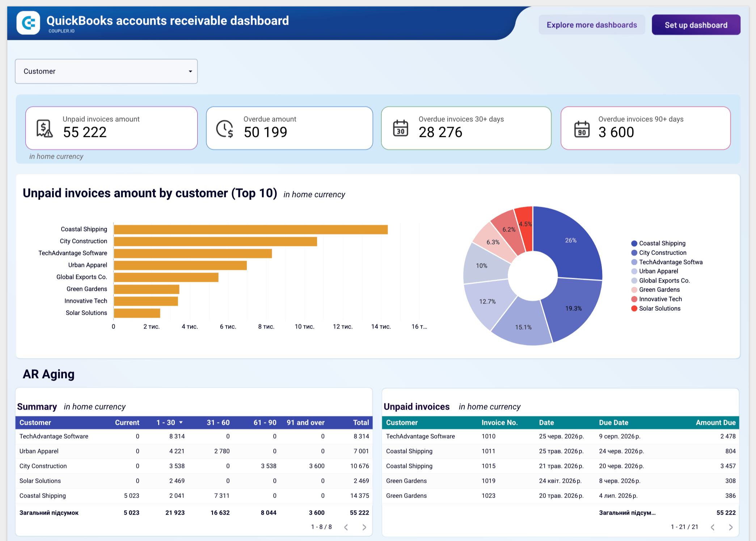Click invoice number 1015 cell
Viewport: 756px width, 541px height.
coord(489,466)
